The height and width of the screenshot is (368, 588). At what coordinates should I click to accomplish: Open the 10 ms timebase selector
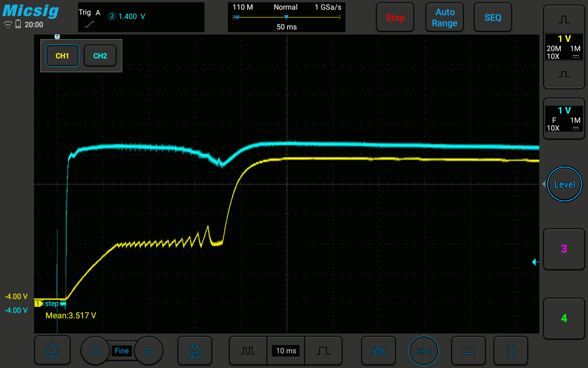coord(286,351)
